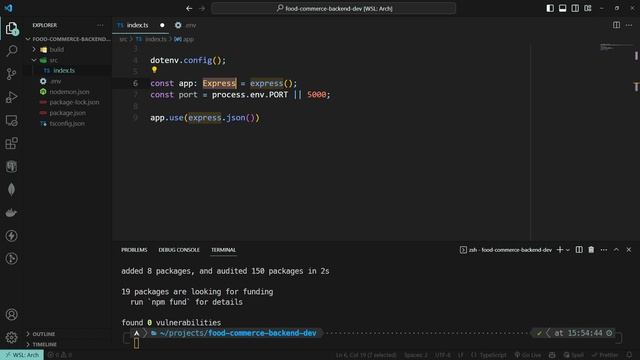Screen dimensions: 640x360
Task: Switch to the .env editor tab
Action: 186,25
